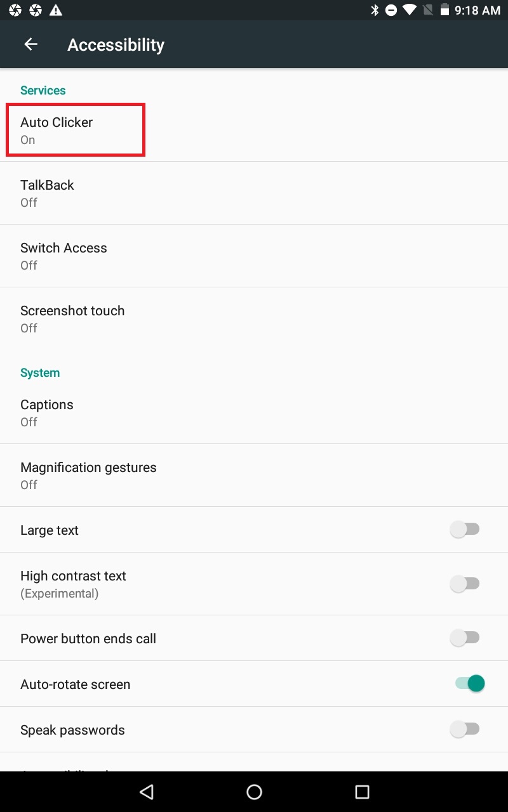The image size is (508, 812).
Task: Tap the back arrow in Accessibility header
Action: point(30,44)
